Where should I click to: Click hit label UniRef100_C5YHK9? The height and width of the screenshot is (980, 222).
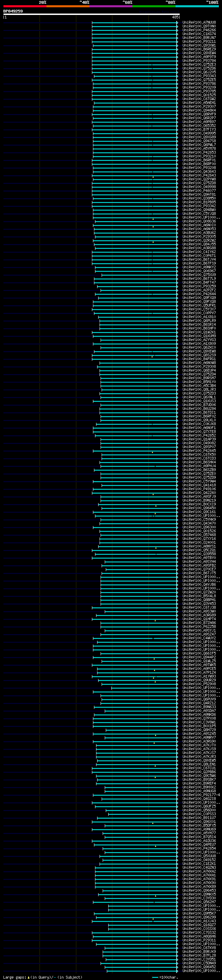click(x=199, y=519)
